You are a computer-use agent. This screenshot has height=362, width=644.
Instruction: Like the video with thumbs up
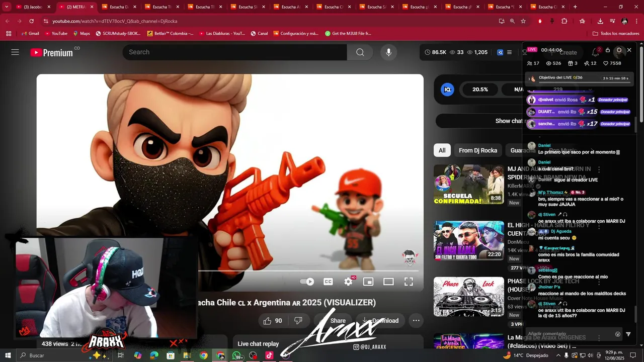[272, 321]
